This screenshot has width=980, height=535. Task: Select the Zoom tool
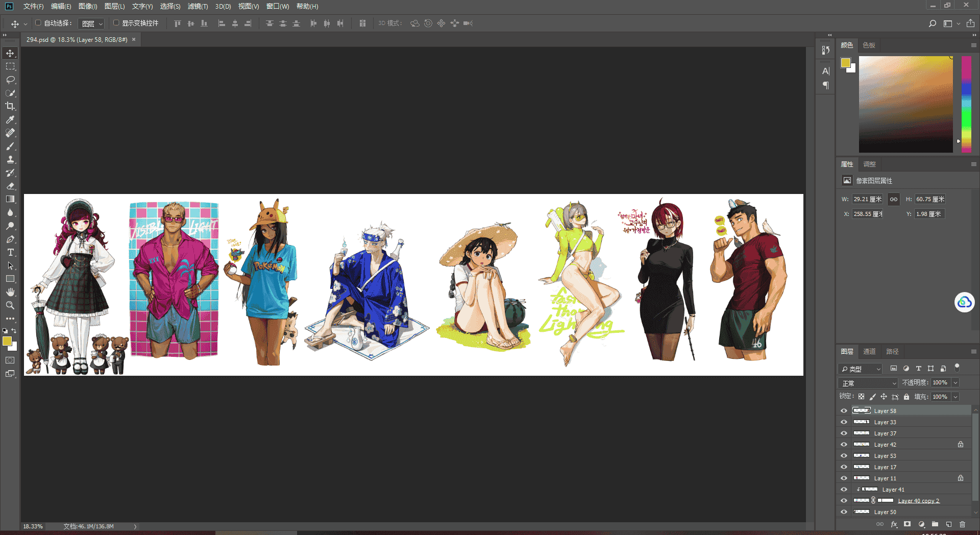[x=10, y=305]
